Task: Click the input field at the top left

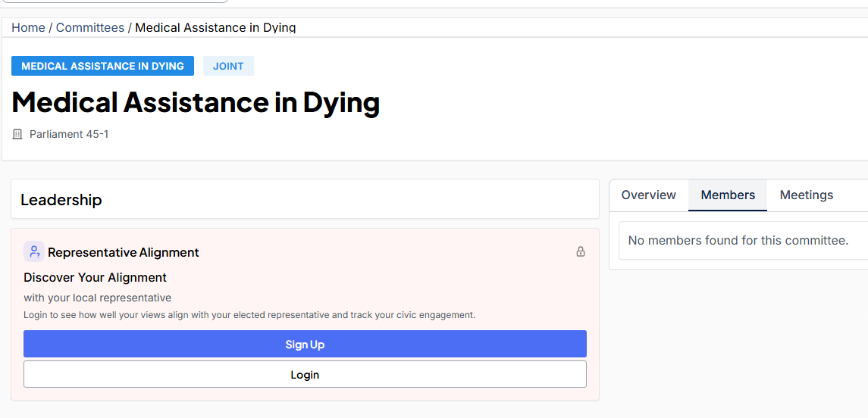Action: click(x=114, y=2)
